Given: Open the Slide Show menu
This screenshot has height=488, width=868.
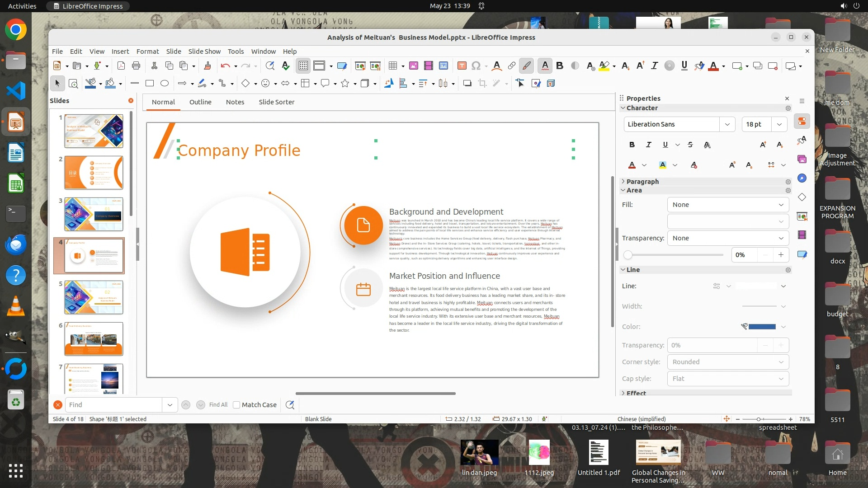Looking at the screenshot, I should [x=204, y=51].
